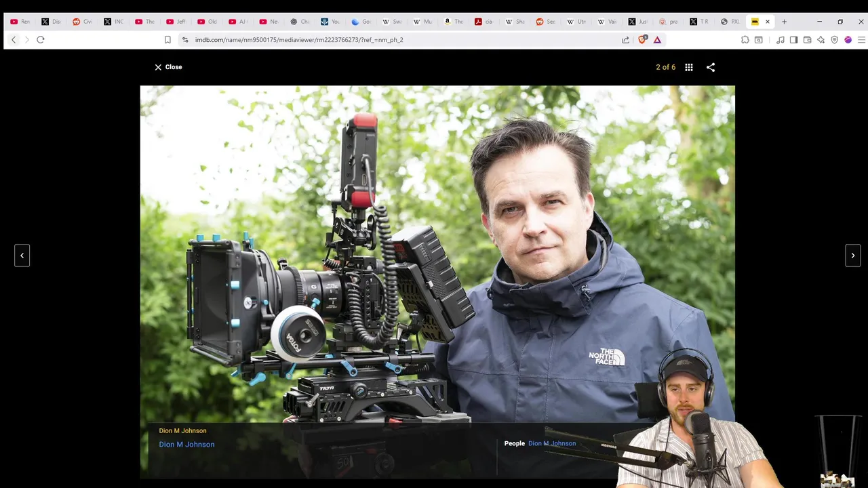Screen dimensions: 868x488
Task: Open the Brave Shields lion icon
Action: [643, 40]
